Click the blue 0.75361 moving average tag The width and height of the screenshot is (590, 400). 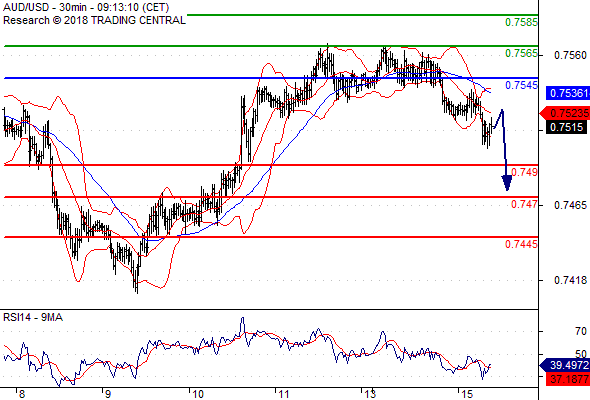tap(568, 93)
